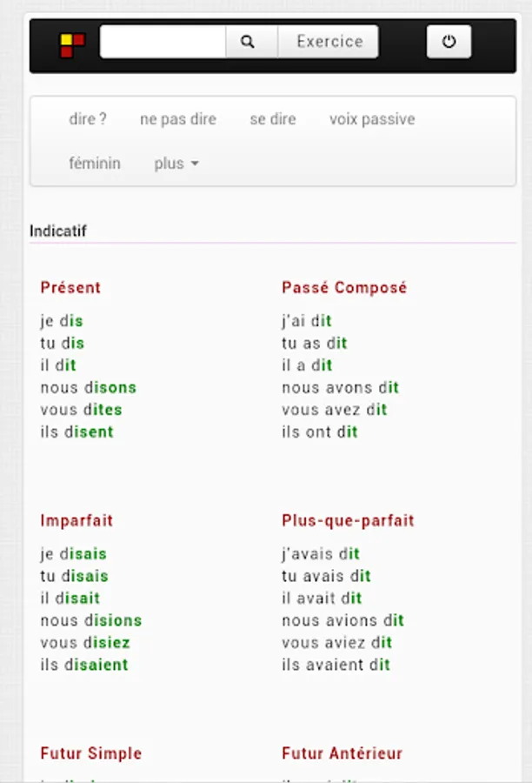Click the 'nous disons' conjugation line
Viewport: 532px width, 783px height.
point(89,388)
